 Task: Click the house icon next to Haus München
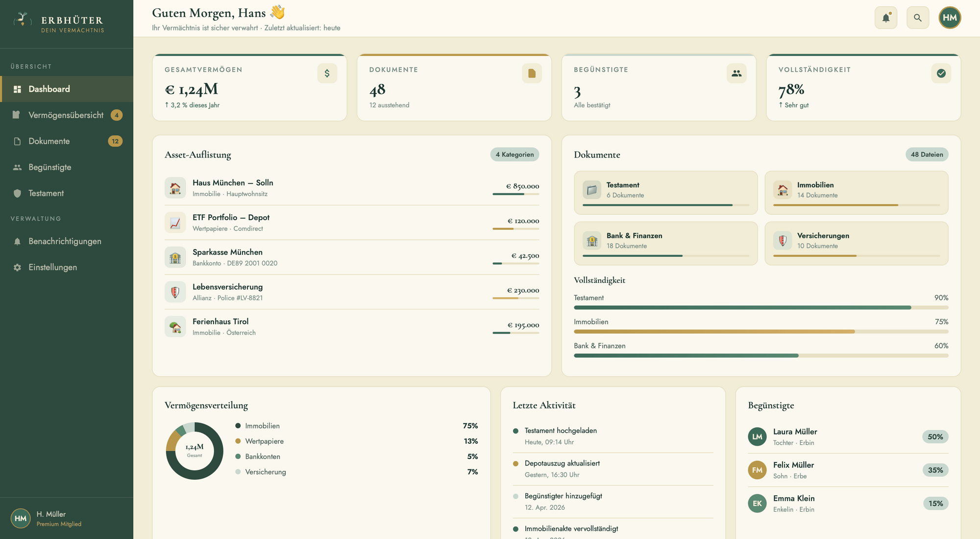pos(175,188)
